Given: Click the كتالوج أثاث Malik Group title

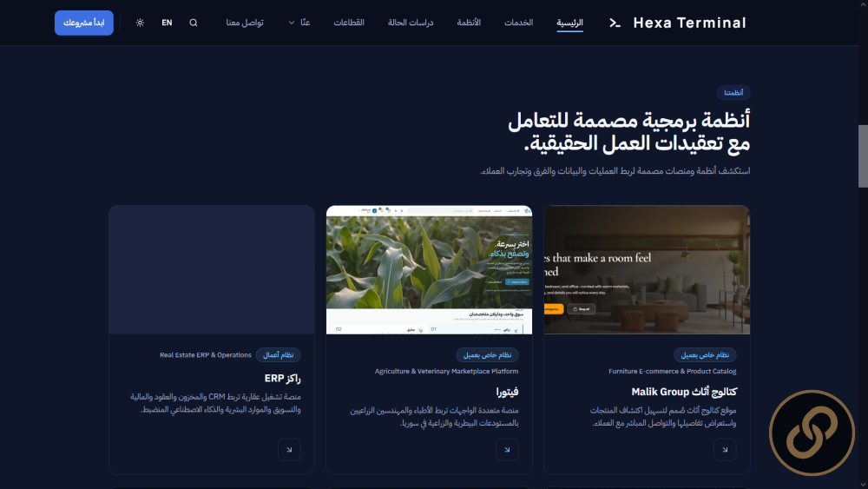Looking at the screenshot, I should (x=684, y=392).
